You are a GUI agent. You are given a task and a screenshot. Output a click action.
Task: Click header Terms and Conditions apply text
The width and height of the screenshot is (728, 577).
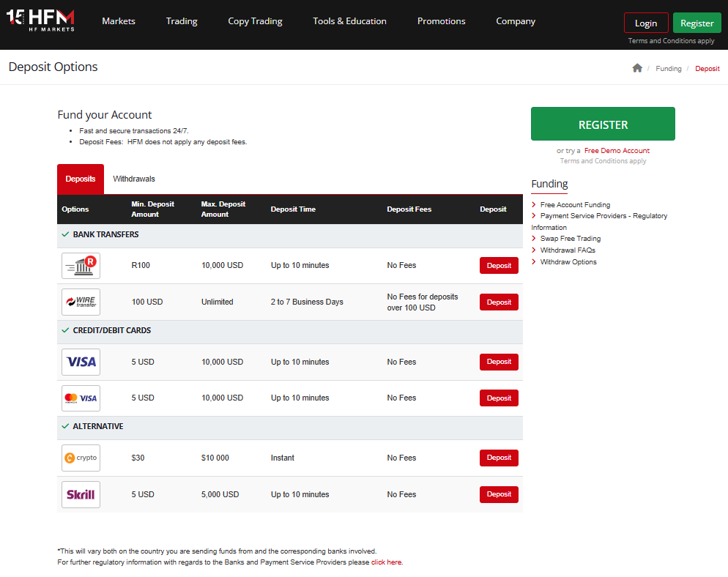[671, 41]
